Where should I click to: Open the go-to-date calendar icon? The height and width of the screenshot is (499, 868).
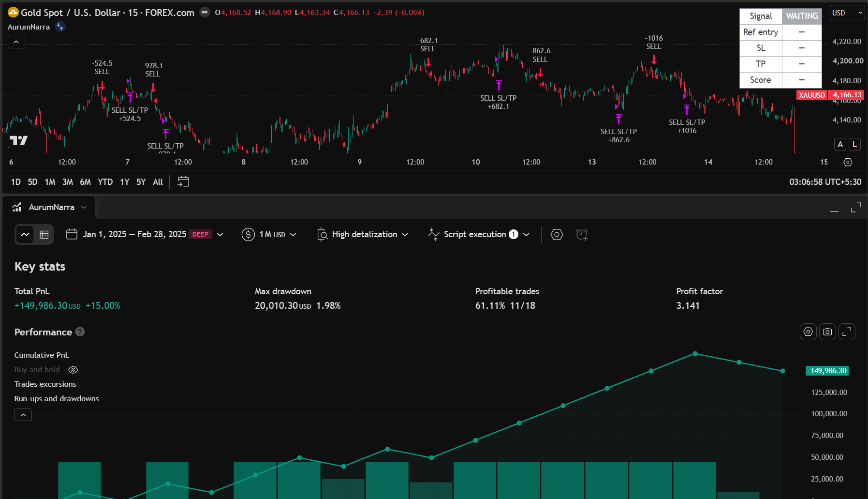[x=183, y=181]
